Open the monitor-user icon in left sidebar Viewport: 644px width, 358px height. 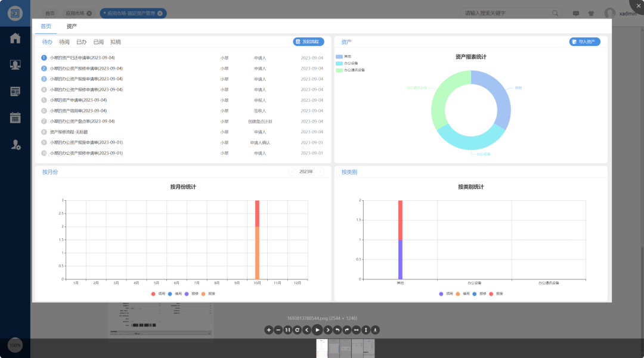coord(15,65)
